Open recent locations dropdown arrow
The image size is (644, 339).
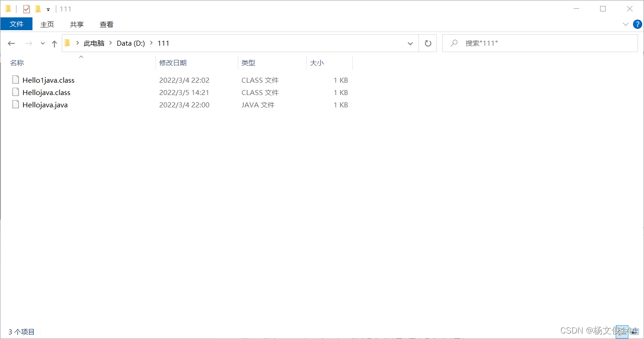tap(43, 43)
